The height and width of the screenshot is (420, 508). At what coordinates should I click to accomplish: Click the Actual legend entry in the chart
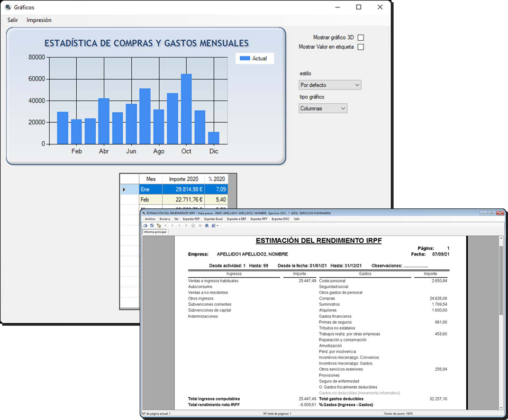point(255,58)
